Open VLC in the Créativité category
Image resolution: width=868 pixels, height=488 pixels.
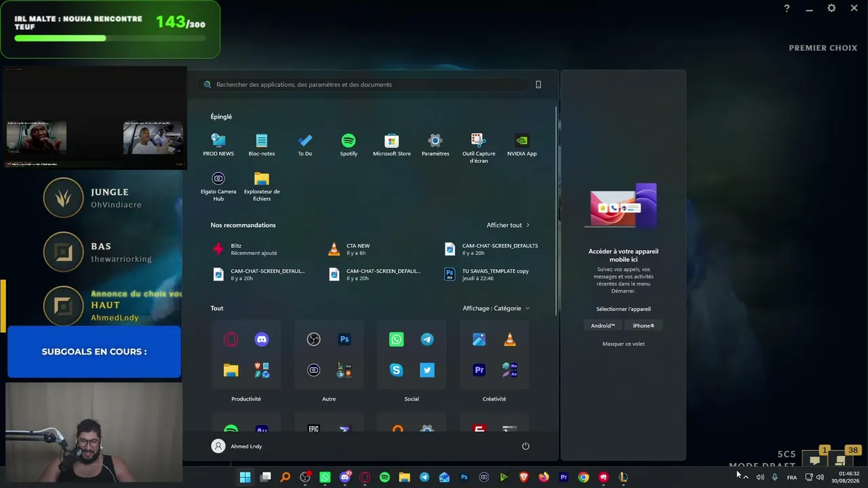tap(510, 340)
